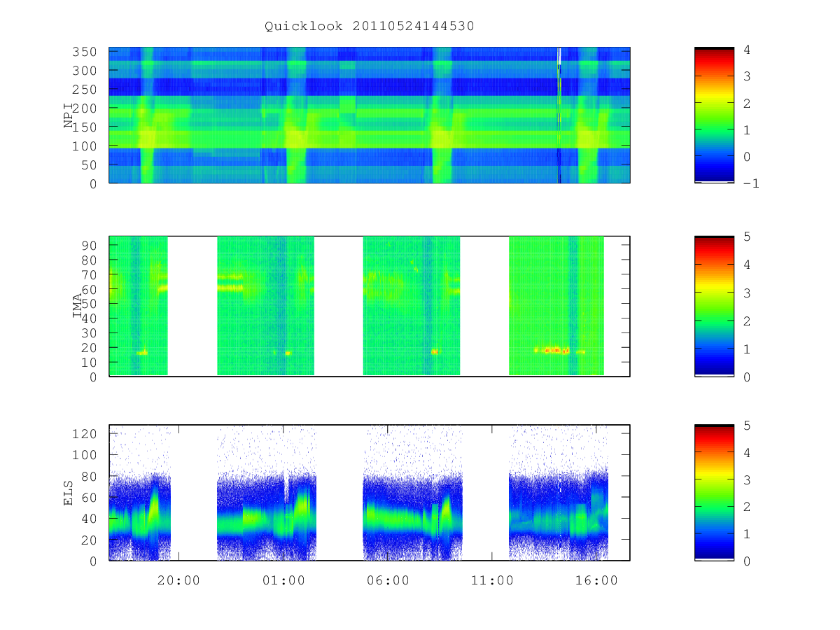
Task: Click the 01:00 time tick label
Action: click(283, 580)
